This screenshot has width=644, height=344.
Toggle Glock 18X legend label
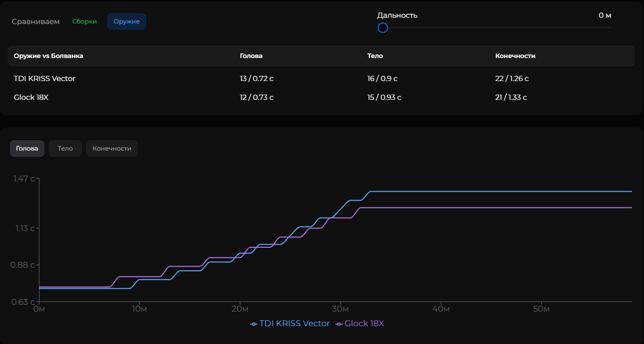pyautogui.click(x=364, y=324)
